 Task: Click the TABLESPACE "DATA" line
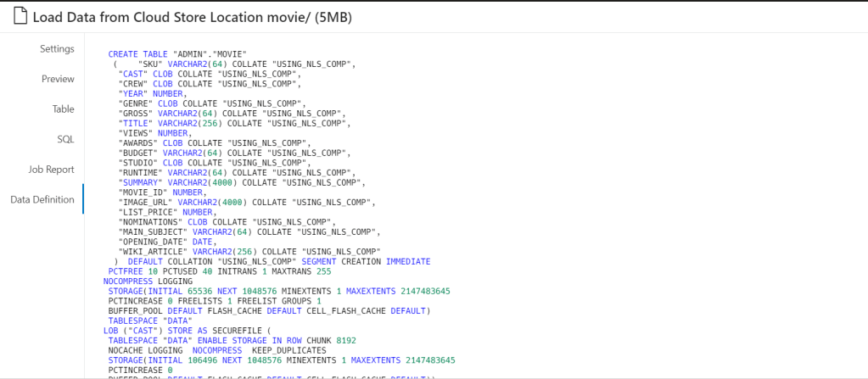point(149,320)
